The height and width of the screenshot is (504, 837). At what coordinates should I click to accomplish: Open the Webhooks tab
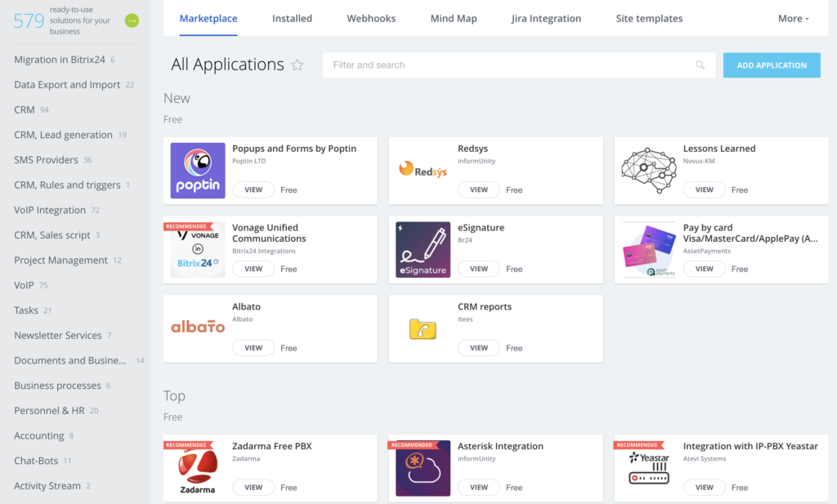pyautogui.click(x=371, y=19)
